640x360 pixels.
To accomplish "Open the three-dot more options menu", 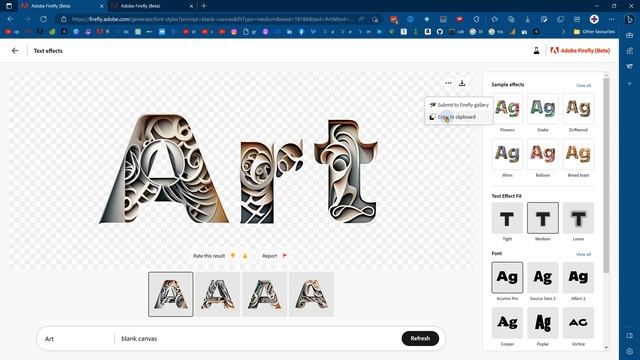I will tap(448, 83).
